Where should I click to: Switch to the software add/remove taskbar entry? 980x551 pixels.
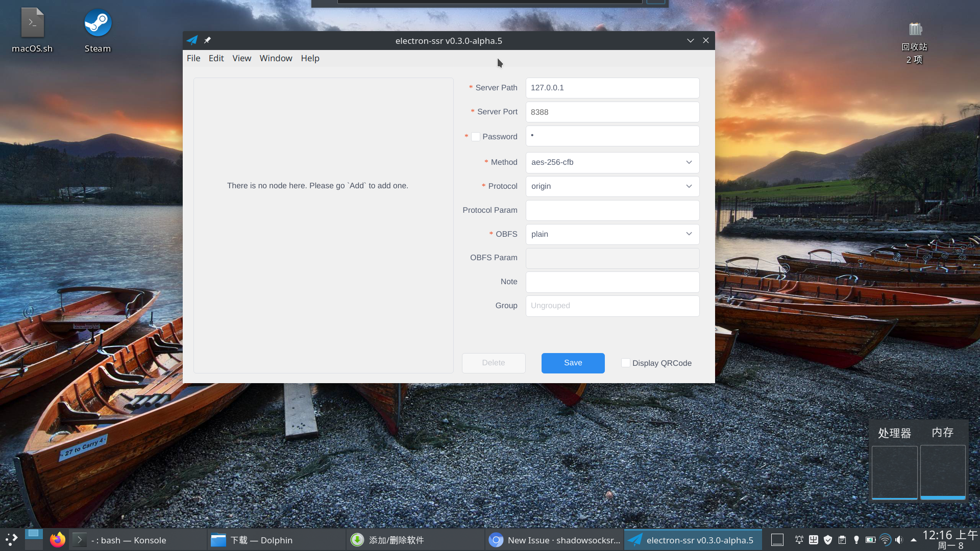pos(415,540)
